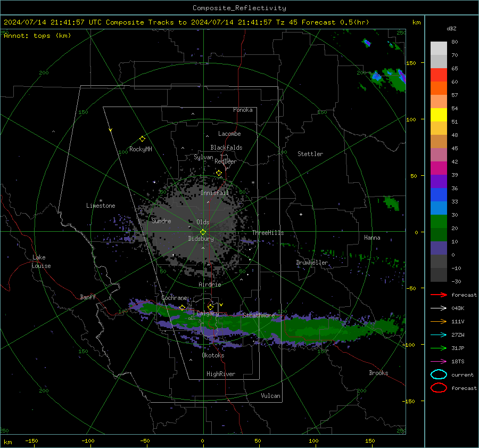Image resolution: width=479 pixels, height=448 pixels.
Task: Click the Vulcan city label
Action: [x=271, y=396]
